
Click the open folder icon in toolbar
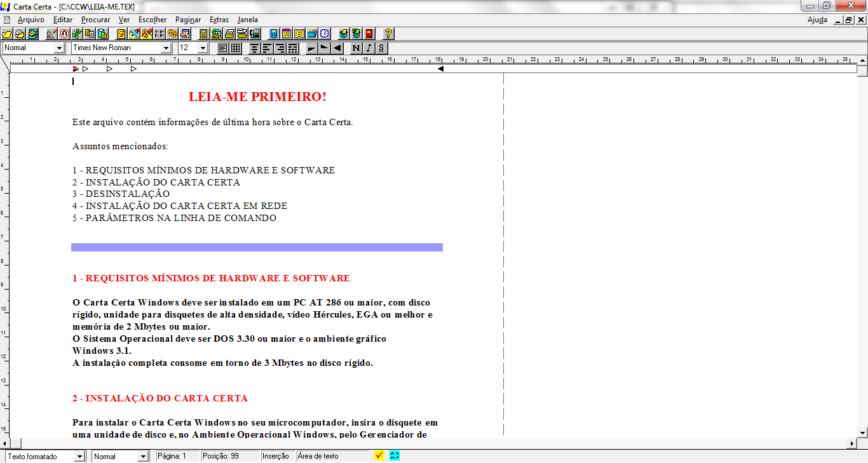point(8,34)
